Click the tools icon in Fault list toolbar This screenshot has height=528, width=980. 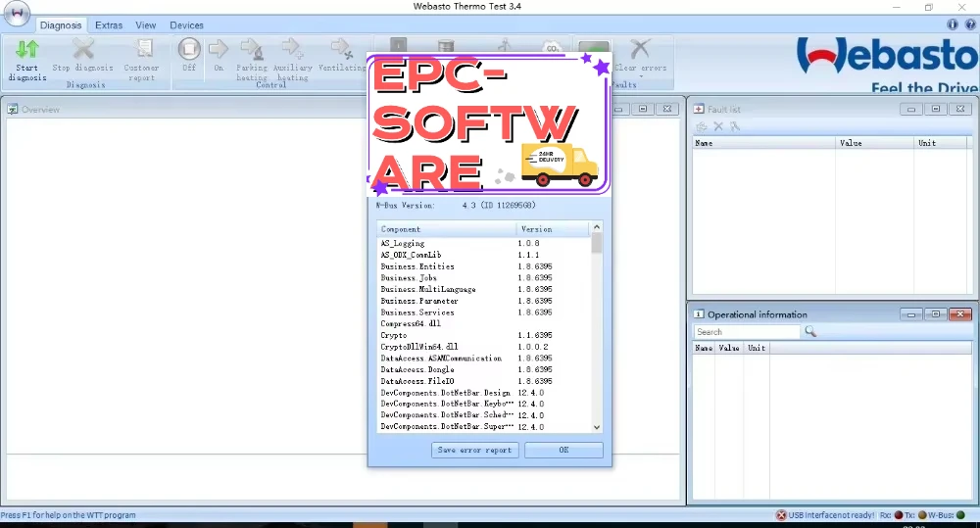[x=735, y=126]
